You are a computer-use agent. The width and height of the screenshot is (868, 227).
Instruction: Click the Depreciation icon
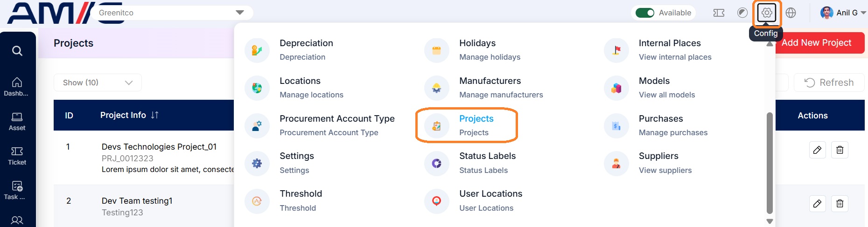click(257, 50)
